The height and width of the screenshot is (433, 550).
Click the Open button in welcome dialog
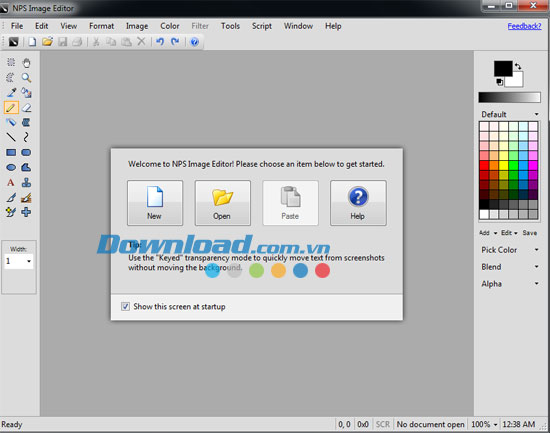(x=222, y=203)
